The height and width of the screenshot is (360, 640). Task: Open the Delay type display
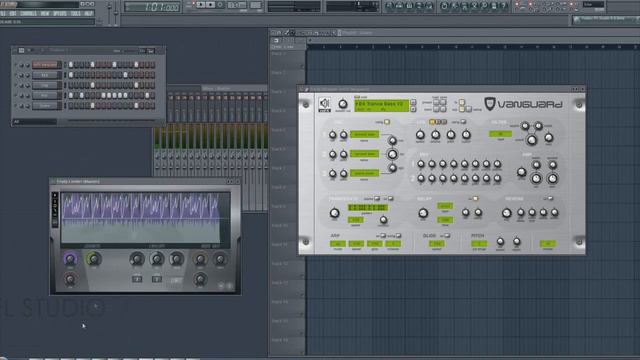445,206
